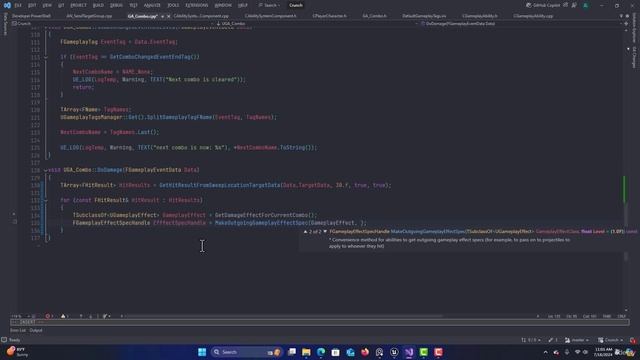Click the CRLF line ending indicator

(622, 316)
